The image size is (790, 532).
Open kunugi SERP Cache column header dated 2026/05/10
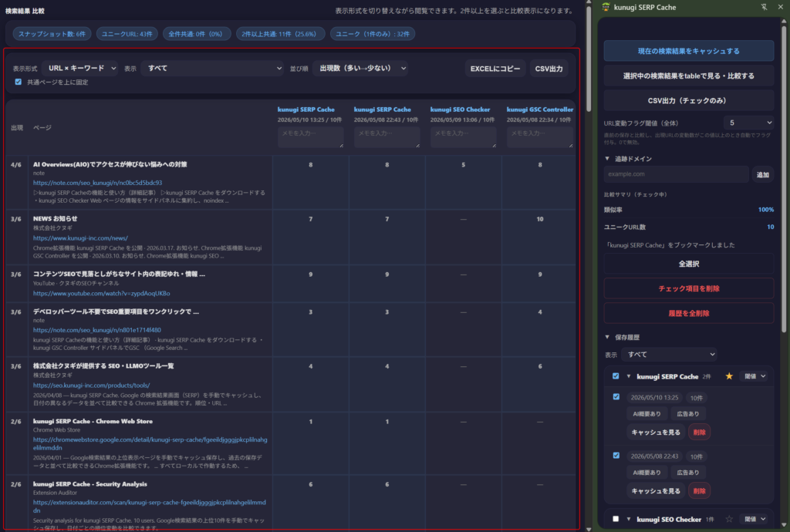[x=306, y=109]
